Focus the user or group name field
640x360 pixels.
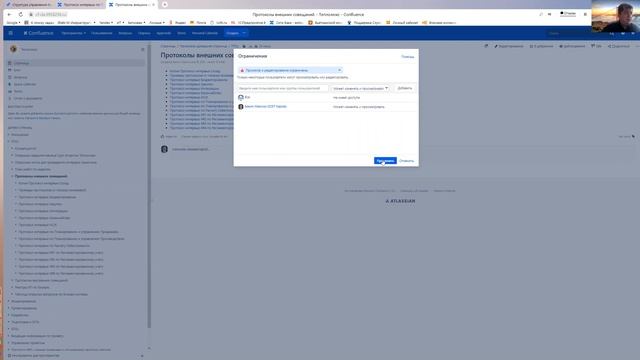(x=282, y=88)
